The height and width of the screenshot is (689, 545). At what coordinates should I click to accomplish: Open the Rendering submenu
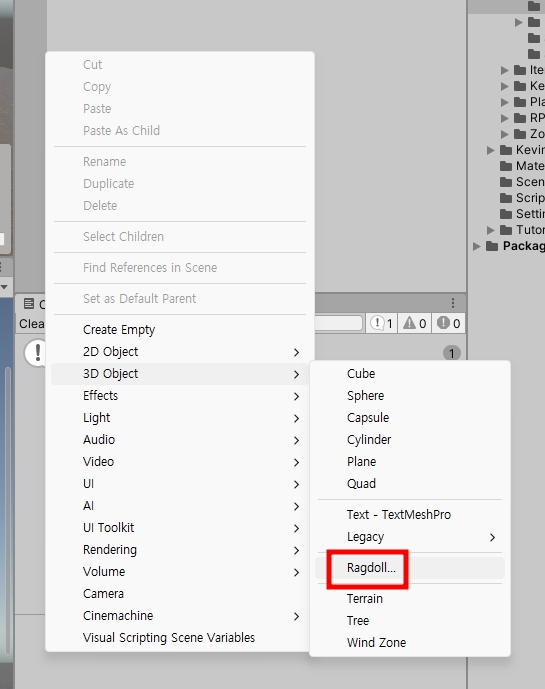click(x=180, y=549)
